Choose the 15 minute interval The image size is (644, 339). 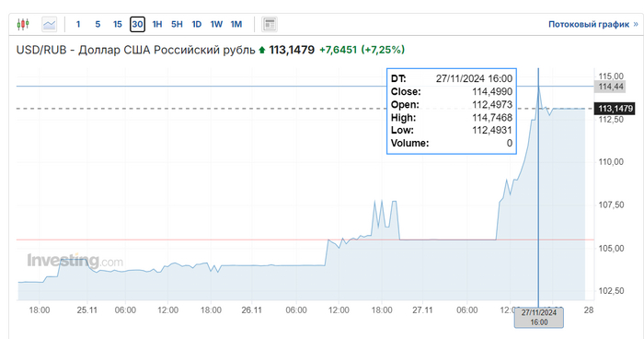(118, 24)
